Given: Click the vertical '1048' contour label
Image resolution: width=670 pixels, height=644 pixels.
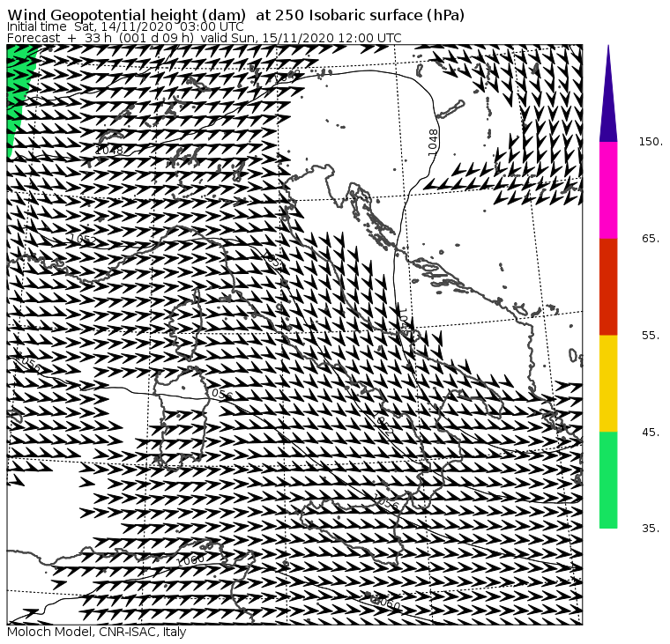Looking at the screenshot, I should pyautogui.click(x=433, y=143).
